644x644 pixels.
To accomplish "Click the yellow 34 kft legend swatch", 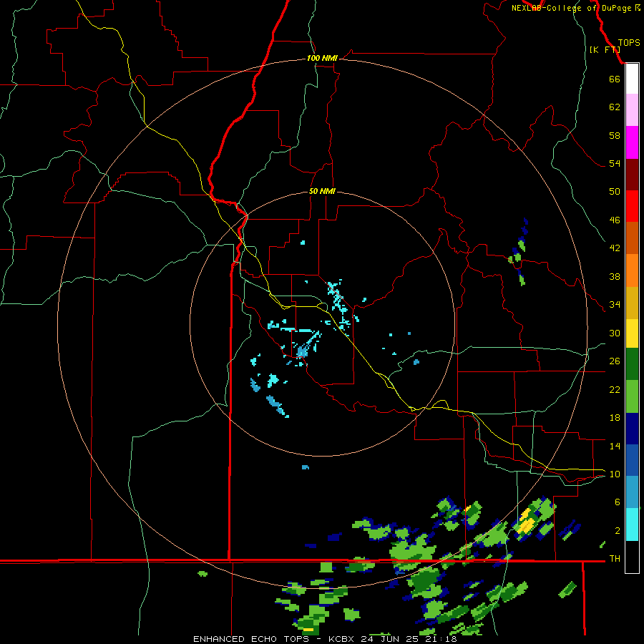I will [x=632, y=333].
